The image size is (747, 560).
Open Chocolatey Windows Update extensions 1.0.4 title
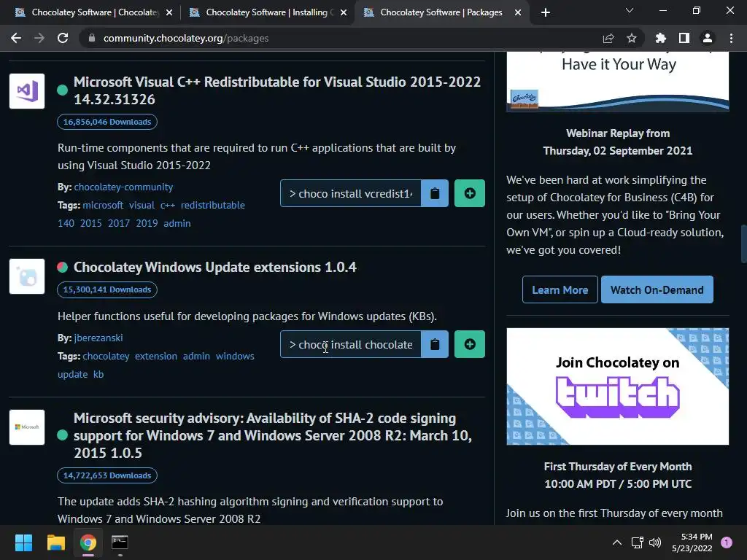click(215, 267)
